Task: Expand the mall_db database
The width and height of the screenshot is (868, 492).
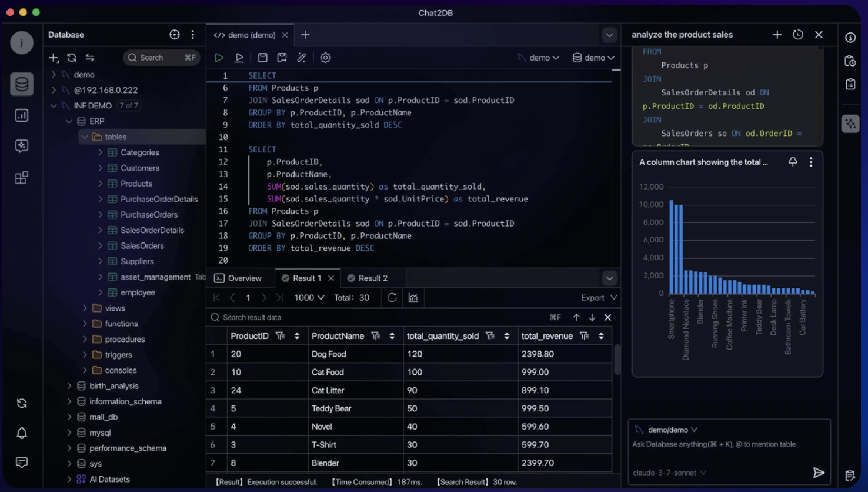Action: [69, 417]
